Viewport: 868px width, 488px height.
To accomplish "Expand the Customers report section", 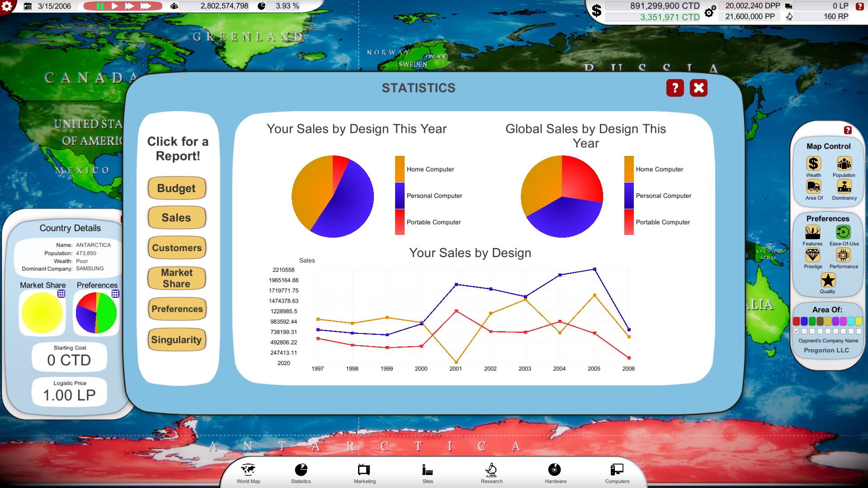I will point(176,248).
